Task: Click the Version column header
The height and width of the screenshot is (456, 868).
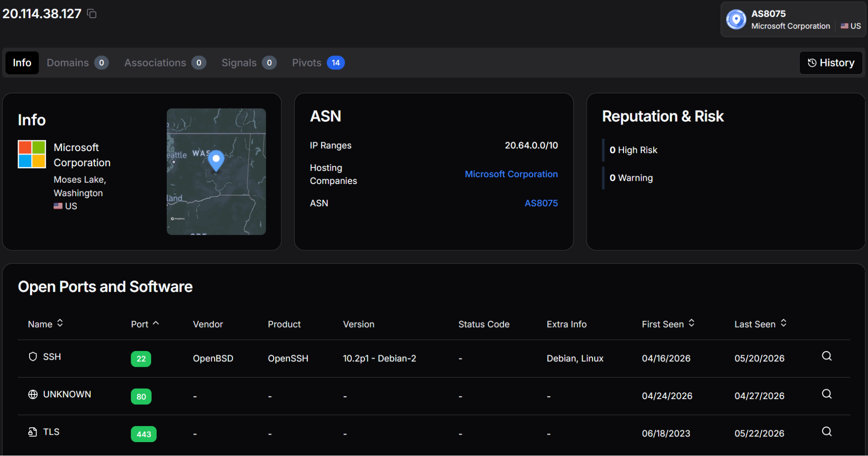Action: coord(359,324)
